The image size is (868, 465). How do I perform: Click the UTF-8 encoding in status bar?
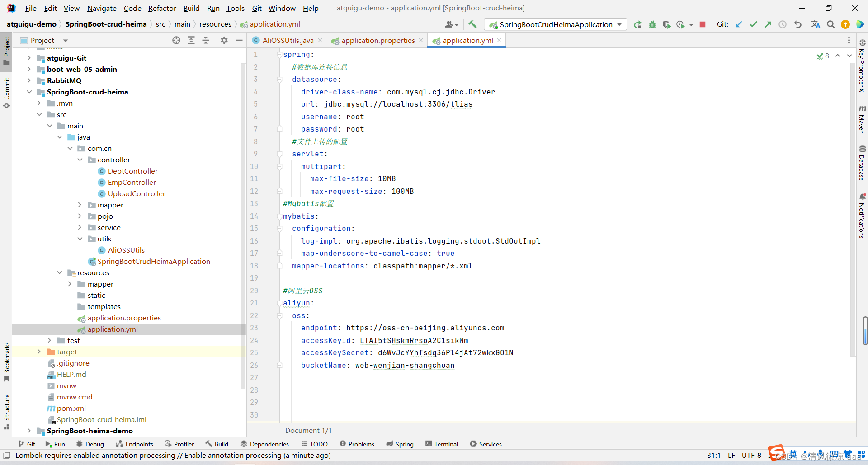(x=751, y=455)
